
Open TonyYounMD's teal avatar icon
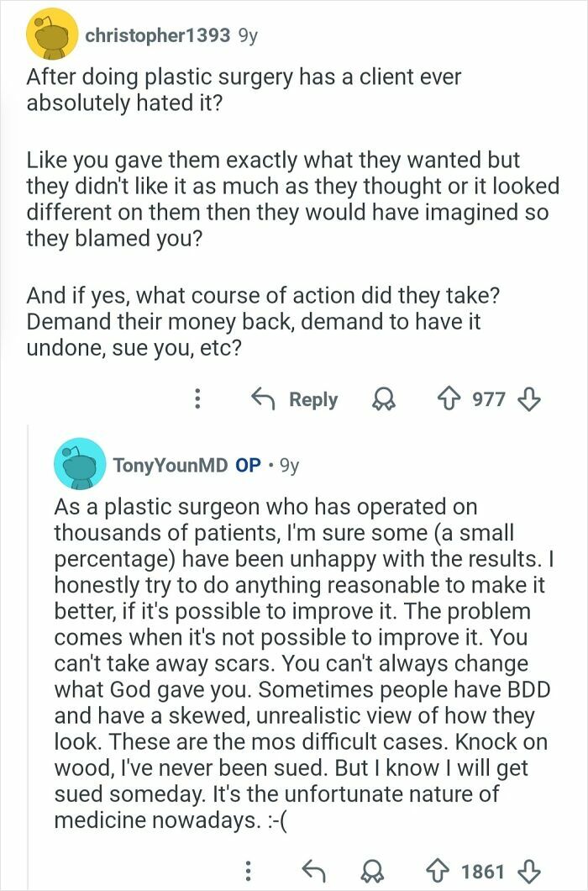(x=81, y=465)
